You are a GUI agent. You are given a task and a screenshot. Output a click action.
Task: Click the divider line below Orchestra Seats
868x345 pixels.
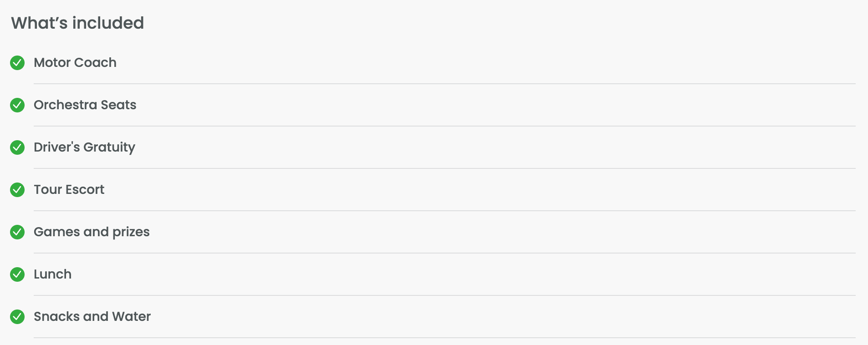pyautogui.click(x=444, y=126)
